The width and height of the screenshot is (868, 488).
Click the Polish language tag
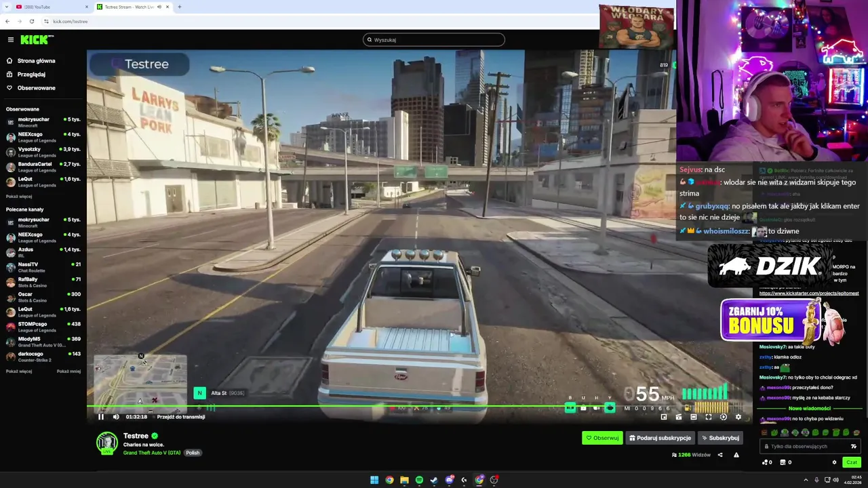point(193,453)
